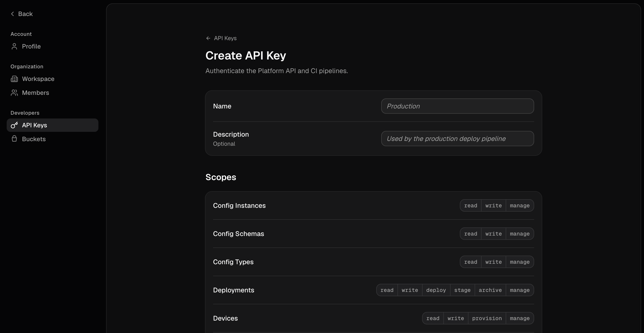Open Workspace settings
The width and height of the screenshot is (644, 333).
53,79
